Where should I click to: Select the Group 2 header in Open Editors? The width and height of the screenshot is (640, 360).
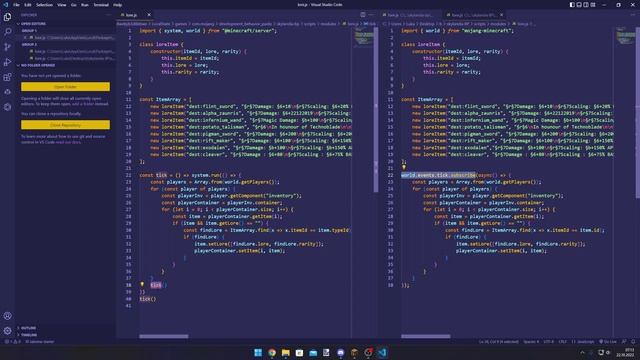coord(29,44)
